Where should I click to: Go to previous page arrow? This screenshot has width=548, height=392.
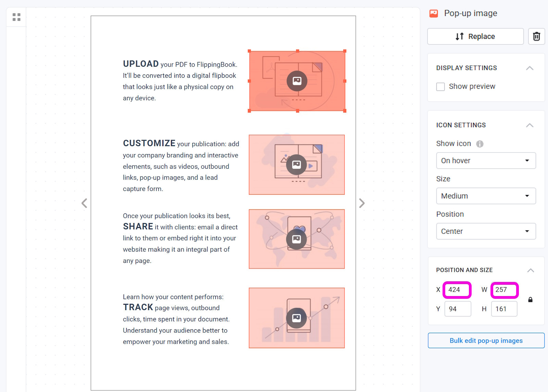coord(84,203)
